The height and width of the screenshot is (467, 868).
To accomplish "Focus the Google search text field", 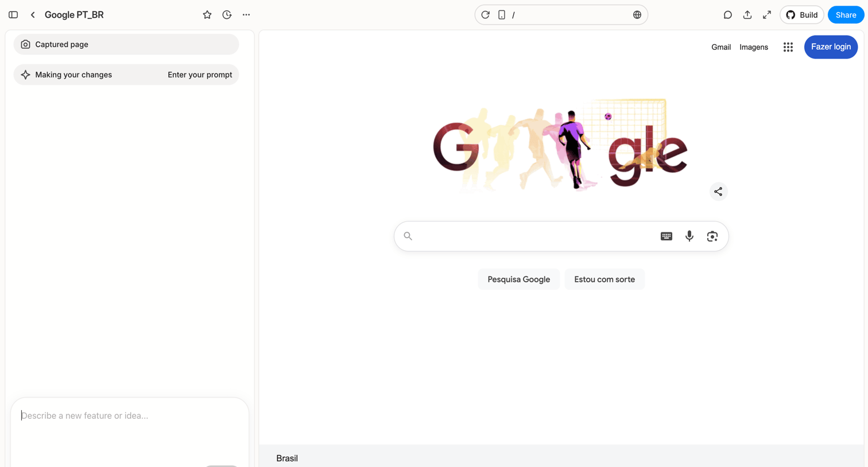I will tap(534, 236).
